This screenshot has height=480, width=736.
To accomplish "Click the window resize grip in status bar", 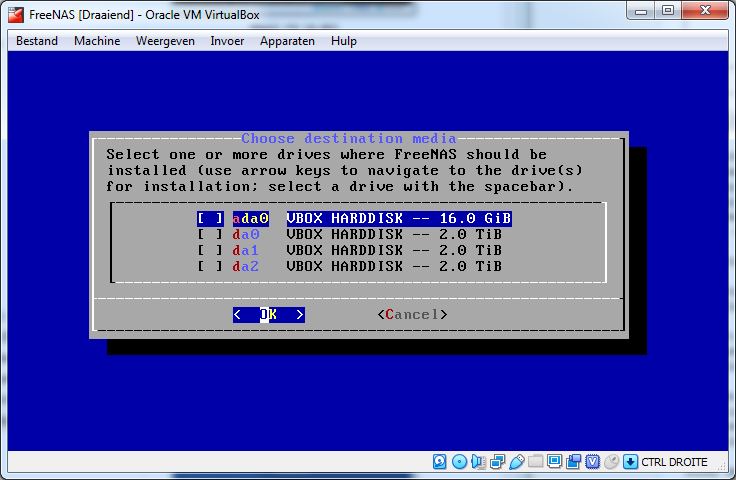I will point(722,465).
